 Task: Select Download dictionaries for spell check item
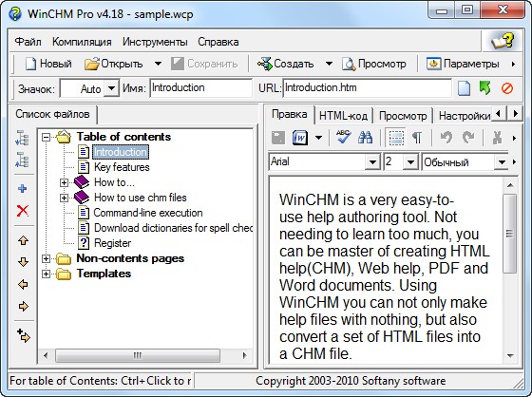(173, 228)
